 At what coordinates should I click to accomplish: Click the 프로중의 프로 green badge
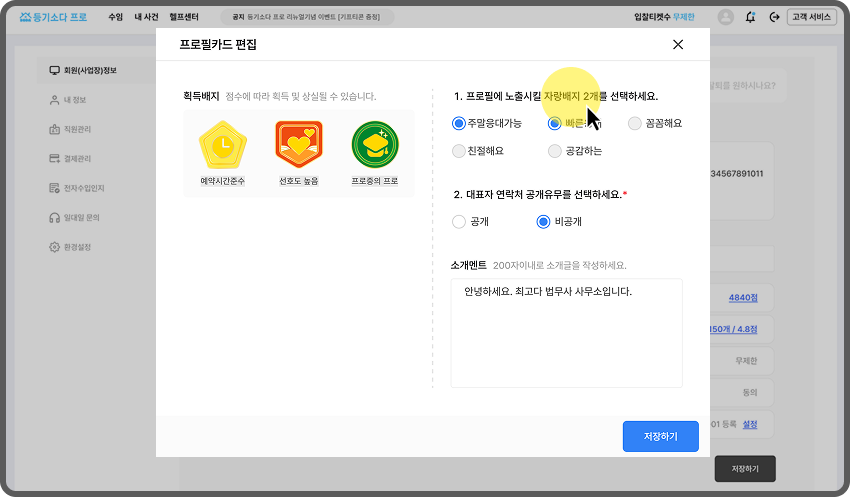pyautogui.click(x=375, y=145)
